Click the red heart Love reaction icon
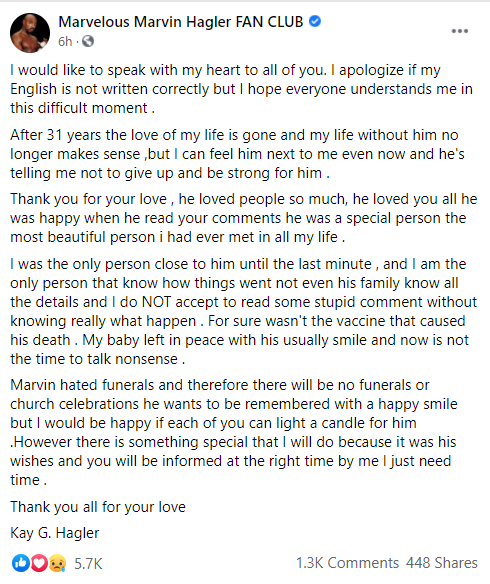This screenshot has width=490, height=584. (39, 563)
